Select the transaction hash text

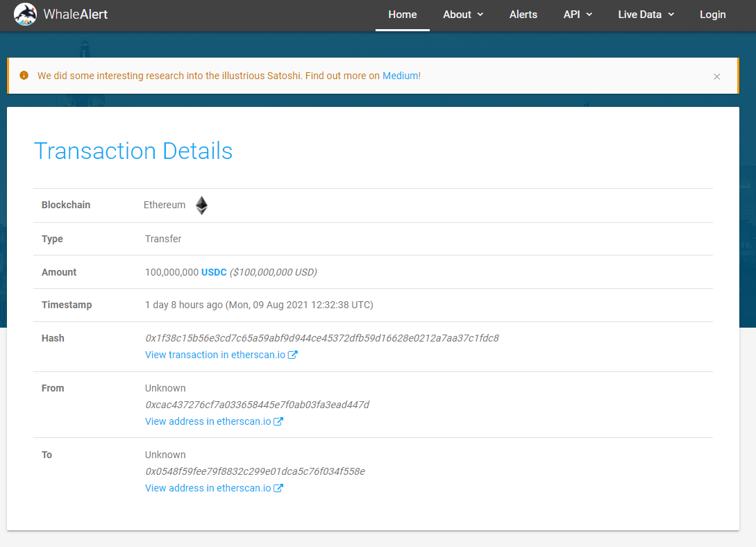tap(322, 338)
